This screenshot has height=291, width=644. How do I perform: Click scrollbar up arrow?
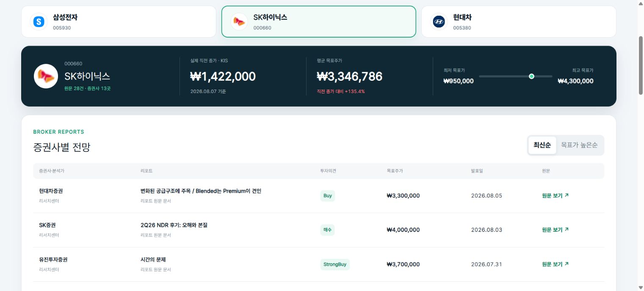(x=641, y=3)
